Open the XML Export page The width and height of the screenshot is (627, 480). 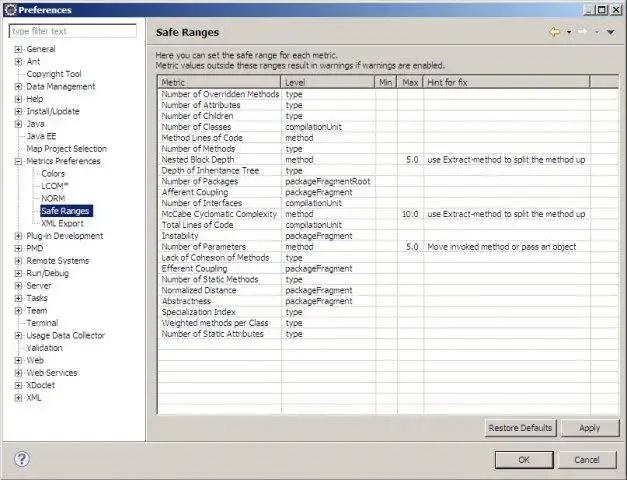(x=62, y=223)
